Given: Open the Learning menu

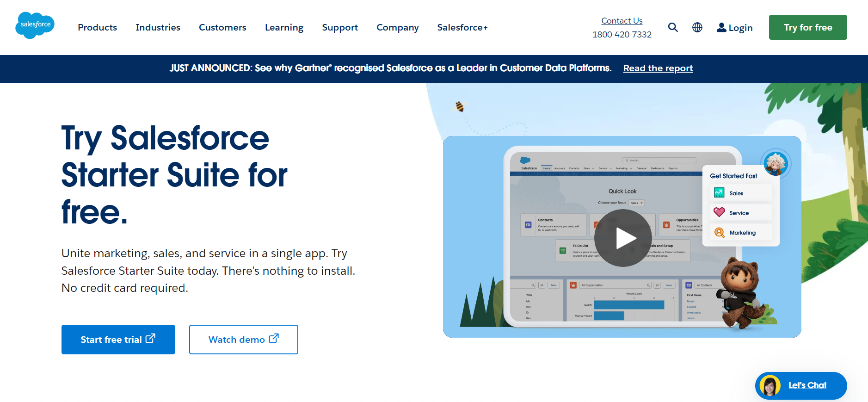Looking at the screenshot, I should tap(284, 27).
